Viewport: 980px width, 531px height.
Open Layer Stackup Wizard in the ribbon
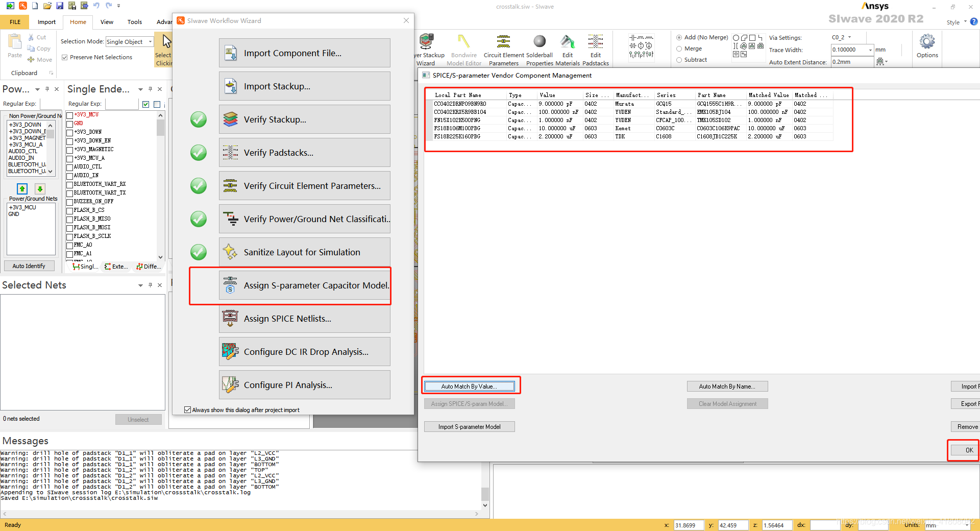428,50
